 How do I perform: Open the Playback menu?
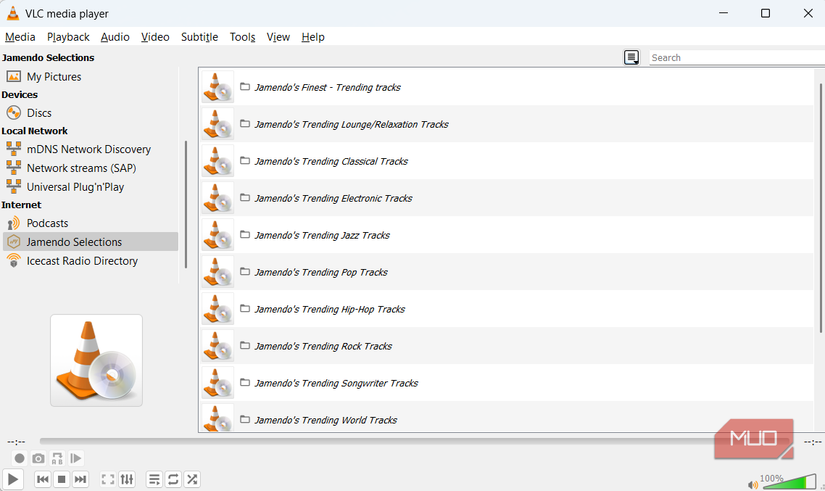point(68,37)
